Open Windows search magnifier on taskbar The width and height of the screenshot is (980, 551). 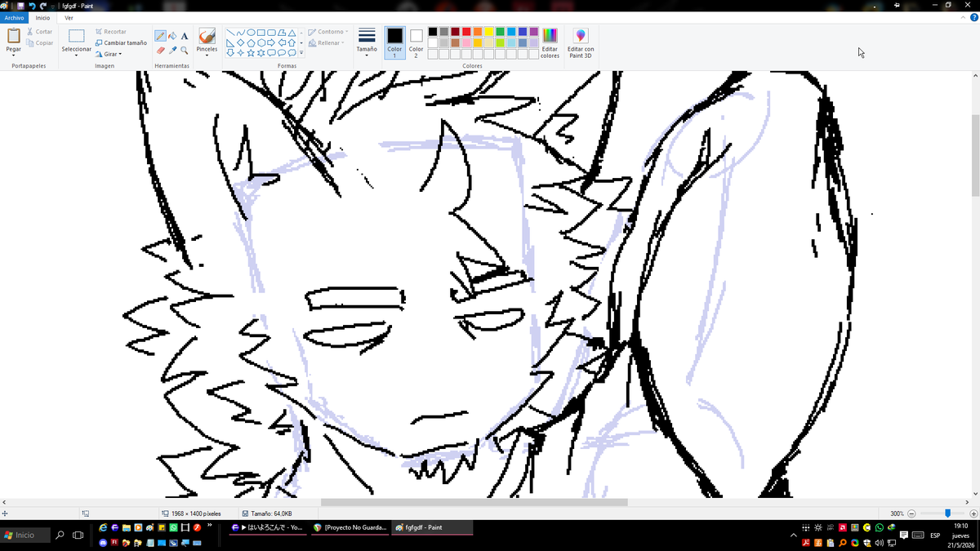click(x=60, y=535)
